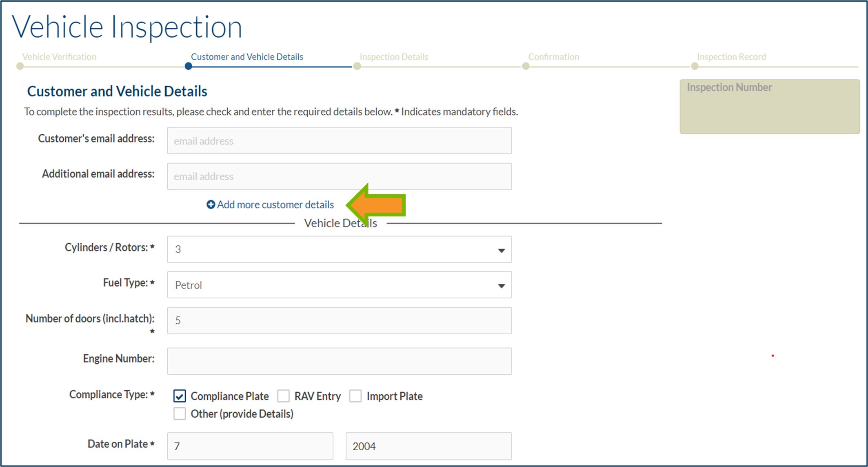The width and height of the screenshot is (868, 467).
Task: Enable the RAV Entry checkbox
Action: (283, 396)
